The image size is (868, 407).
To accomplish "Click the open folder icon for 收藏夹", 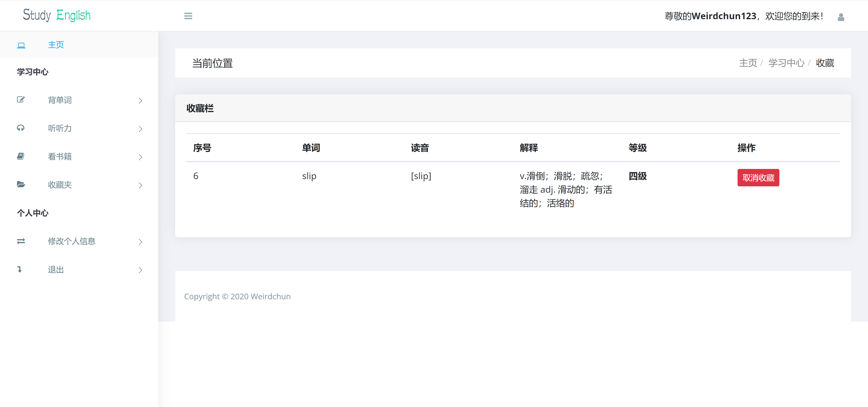I will click(21, 185).
